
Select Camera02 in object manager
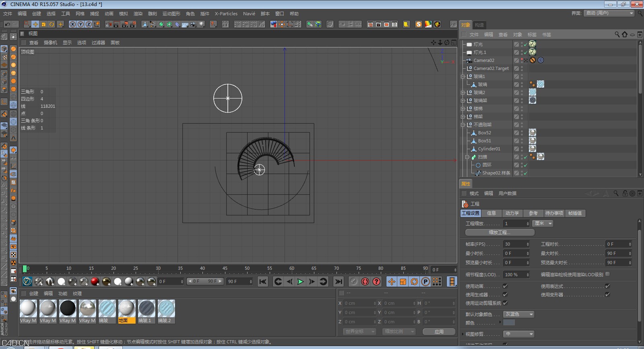[484, 60]
